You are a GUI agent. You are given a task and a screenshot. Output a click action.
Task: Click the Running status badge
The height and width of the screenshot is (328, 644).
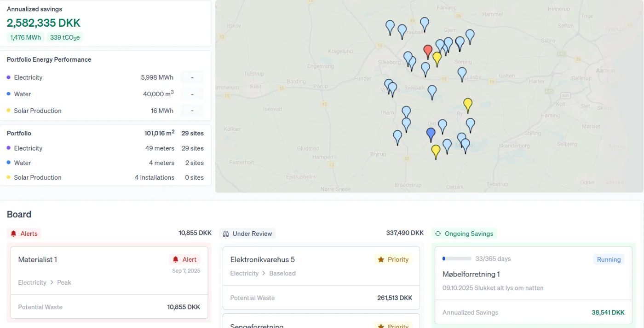609,259
